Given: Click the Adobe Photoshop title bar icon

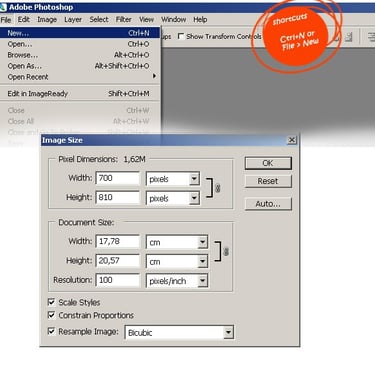Looking at the screenshot, I should coord(3,7).
